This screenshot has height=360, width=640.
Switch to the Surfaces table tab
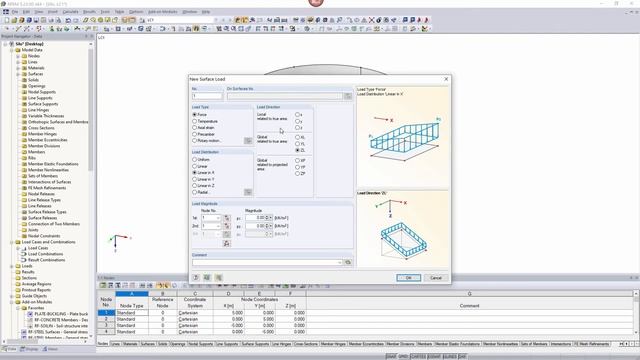click(x=148, y=344)
